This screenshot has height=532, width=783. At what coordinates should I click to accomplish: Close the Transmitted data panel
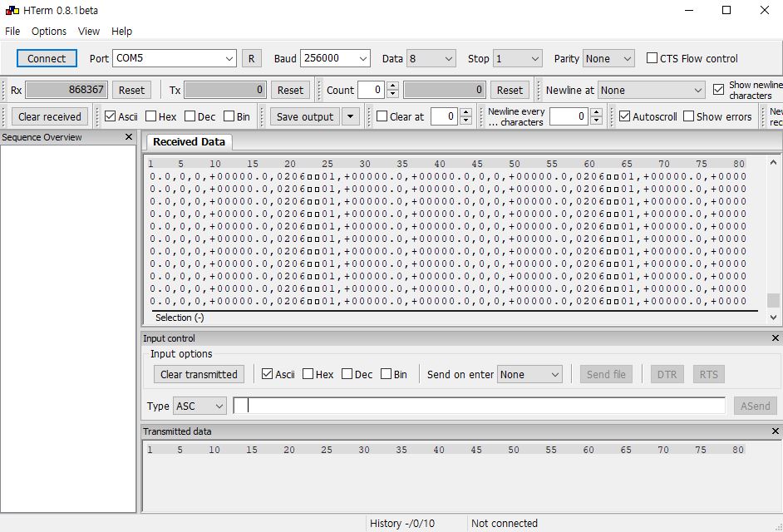coord(775,431)
